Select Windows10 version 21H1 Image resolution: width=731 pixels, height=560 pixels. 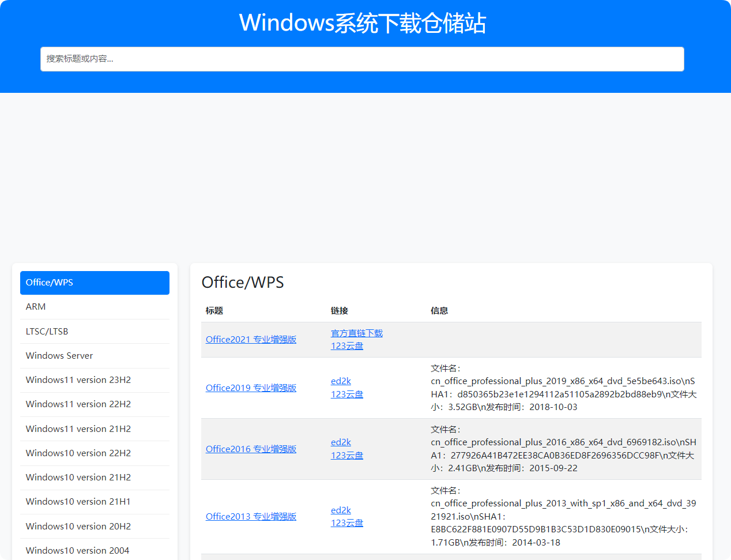click(x=95, y=502)
